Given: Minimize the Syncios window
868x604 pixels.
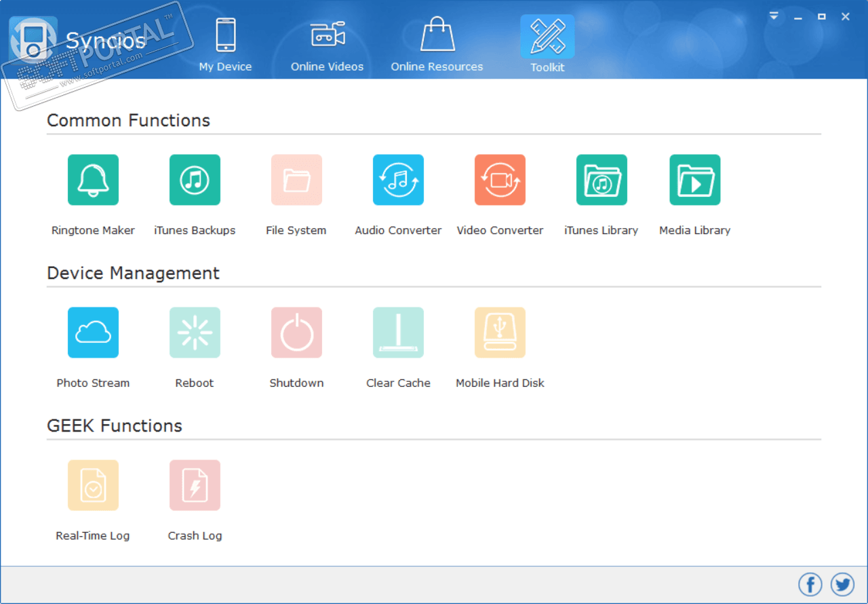Looking at the screenshot, I should pyautogui.click(x=798, y=17).
